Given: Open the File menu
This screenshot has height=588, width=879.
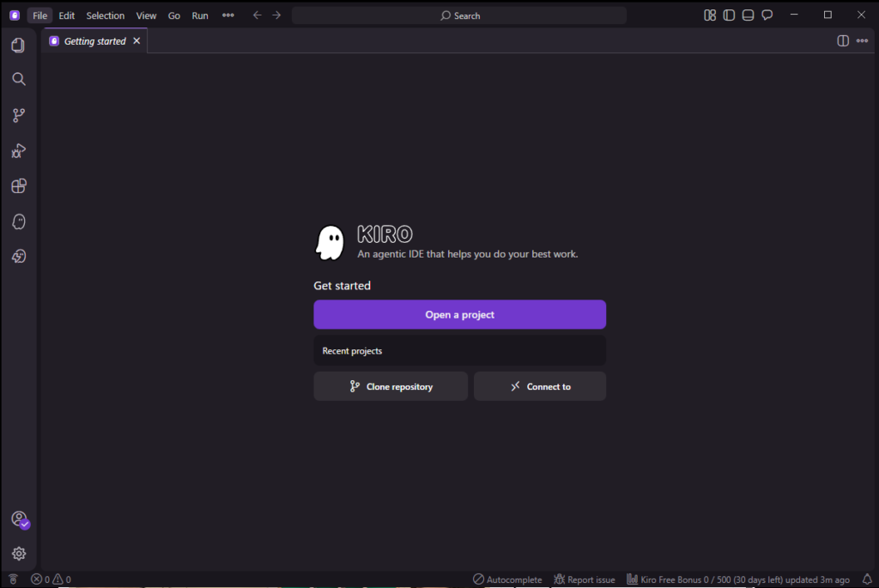Looking at the screenshot, I should (39, 15).
